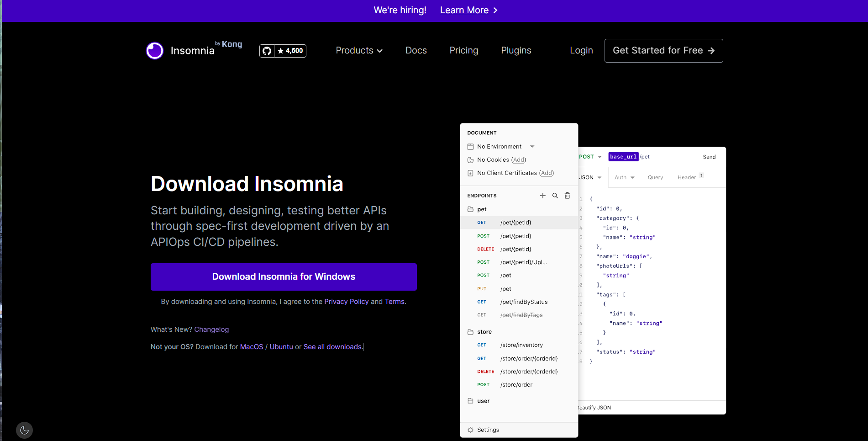Select POST /pet/{petId}/Upl... endpoint
This screenshot has height=441, width=868.
(519, 262)
